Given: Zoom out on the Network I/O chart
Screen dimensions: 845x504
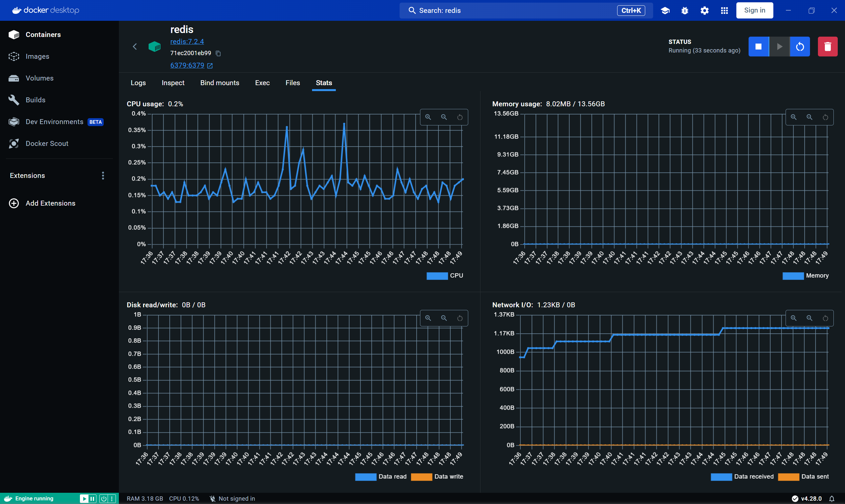Looking at the screenshot, I should click(809, 318).
